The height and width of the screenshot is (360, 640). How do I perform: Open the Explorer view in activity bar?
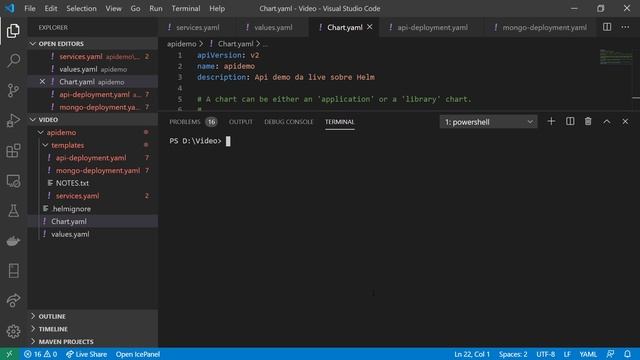coord(13,31)
